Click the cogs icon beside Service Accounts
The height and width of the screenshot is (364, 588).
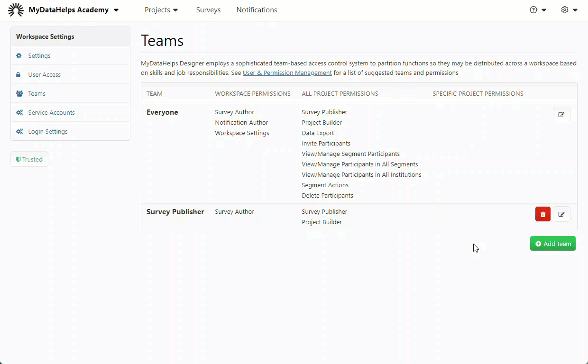point(19,112)
